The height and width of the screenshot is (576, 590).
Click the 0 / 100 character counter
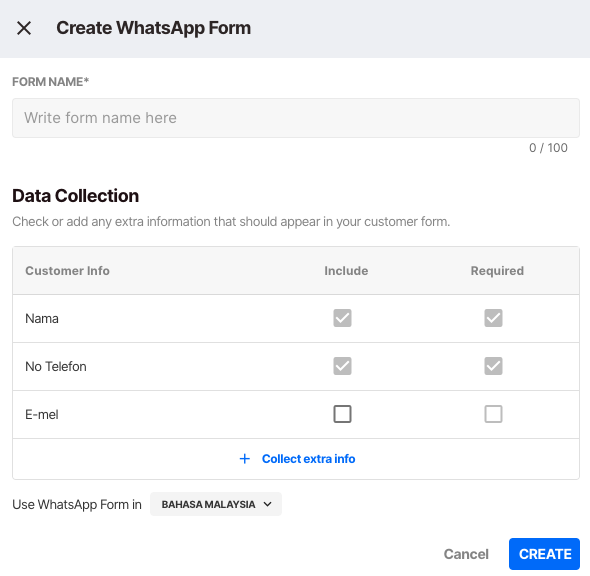[x=548, y=148]
